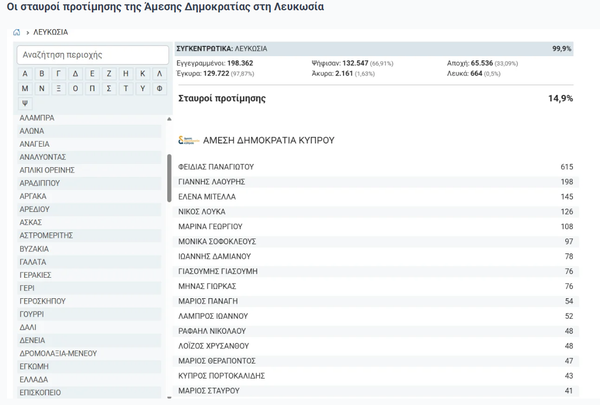Click the Σταυροί προτίμησης heading
Image resolution: width=600 pixels, height=405 pixels.
pos(222,98)
